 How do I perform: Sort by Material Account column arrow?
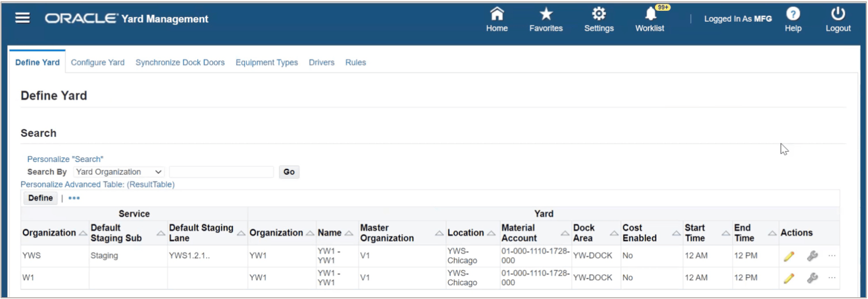(566, 233)
